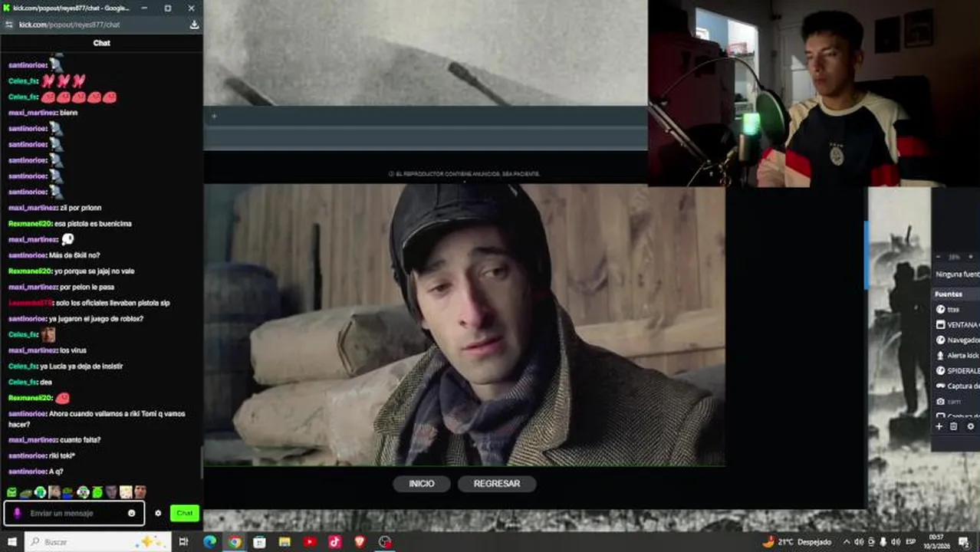Image resolution: width=980 pixels, height=552 pixels.
Task: Click username Celes_fs on 'dea' message
Action: pyautogui.click(x=23, y=382)
